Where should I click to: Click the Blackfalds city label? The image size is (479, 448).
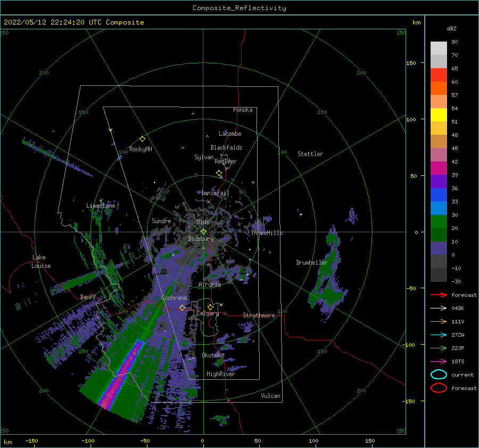point(226,148)
